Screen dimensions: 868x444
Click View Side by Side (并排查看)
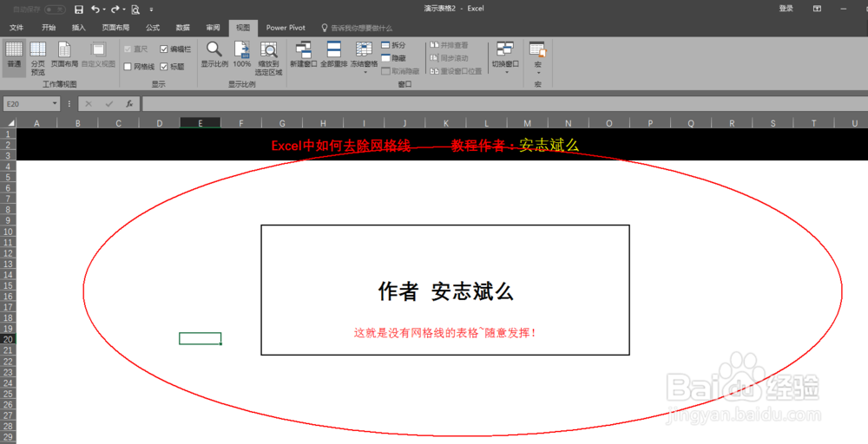pyautogui.click(x=449, y=45)
